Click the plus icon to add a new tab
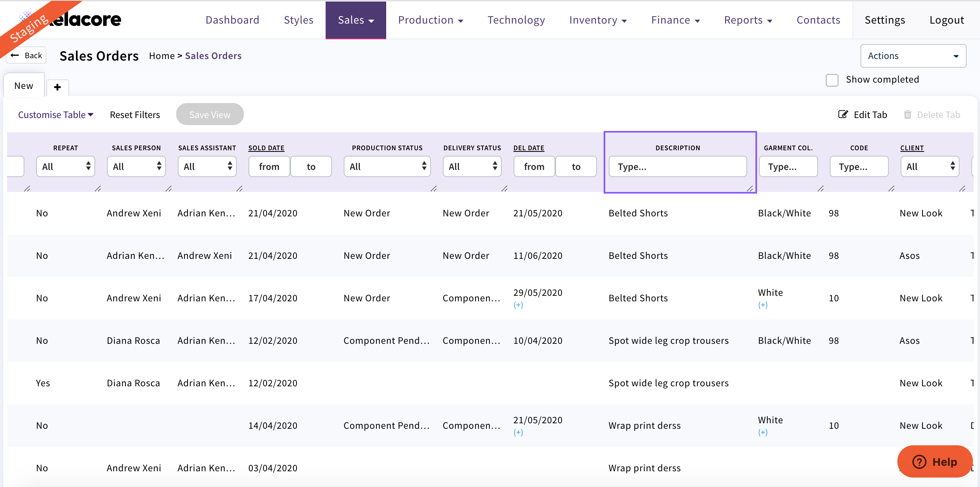This screenshot has width=980, height=487. coord(57,87)
